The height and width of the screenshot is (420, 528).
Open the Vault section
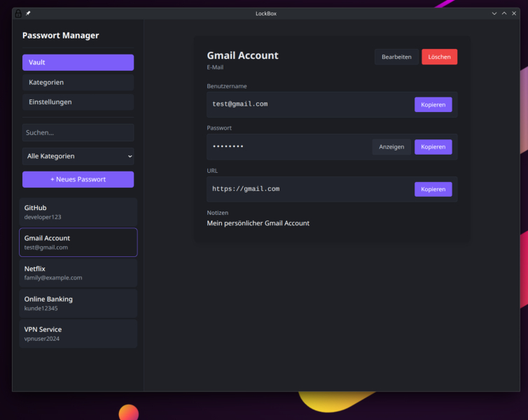pos(78,62)
